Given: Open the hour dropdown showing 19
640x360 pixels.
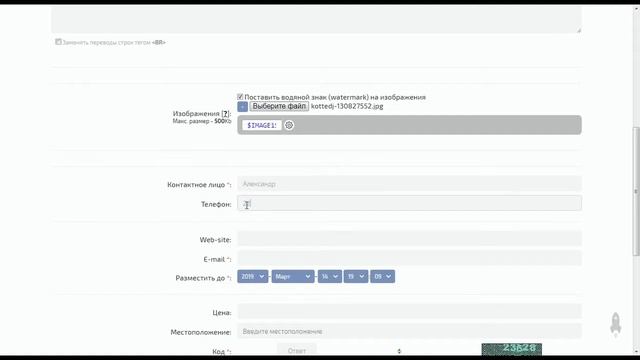Looking at the screenshot, I should [356, 276].
